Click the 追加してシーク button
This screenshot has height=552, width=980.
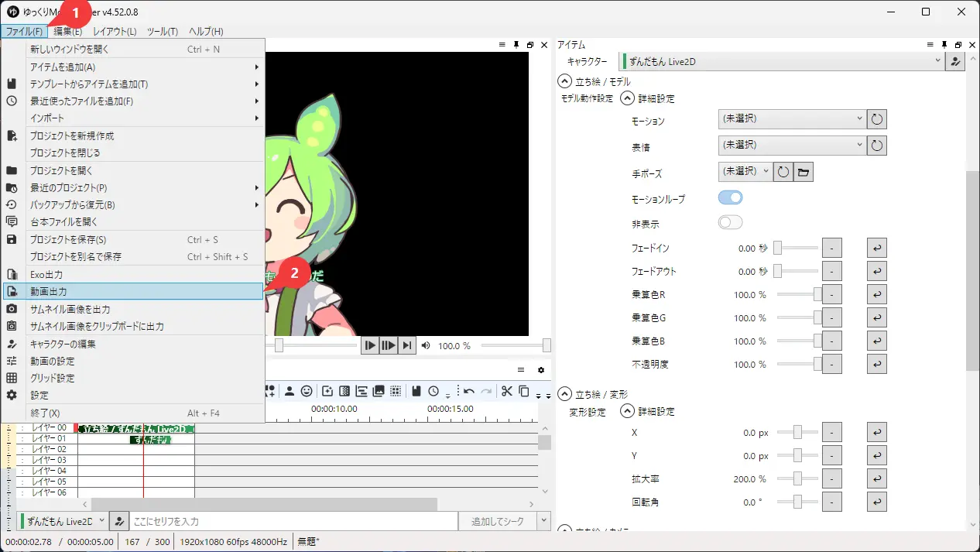[x=497, y=521]
